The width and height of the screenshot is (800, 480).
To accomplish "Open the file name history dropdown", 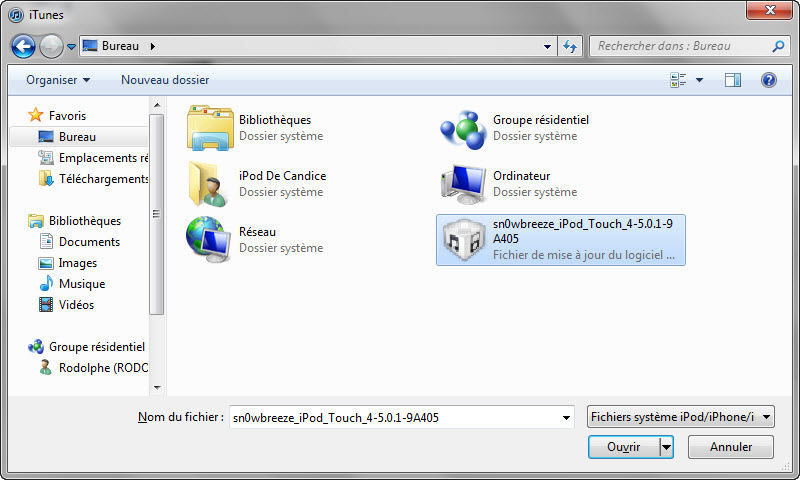I will click(x=566, y=418).
